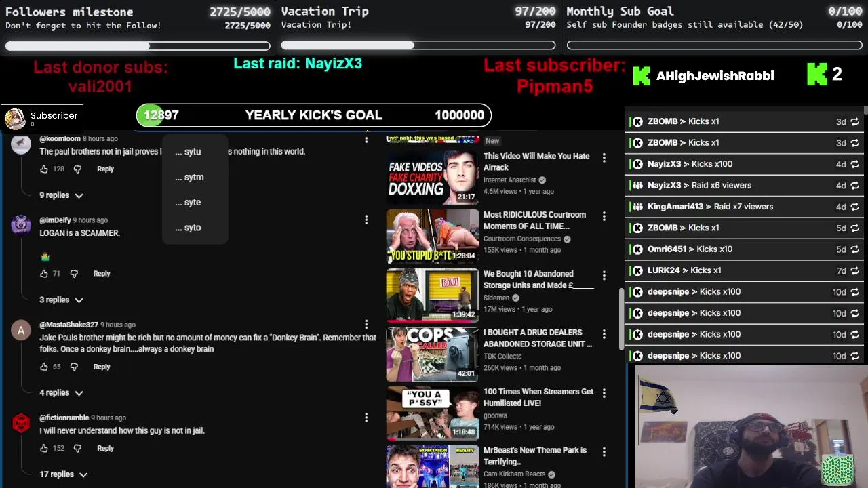
Task: Open 'COPS CALLED' storage unit thumbnail
Action: click(x=433, y=354)
